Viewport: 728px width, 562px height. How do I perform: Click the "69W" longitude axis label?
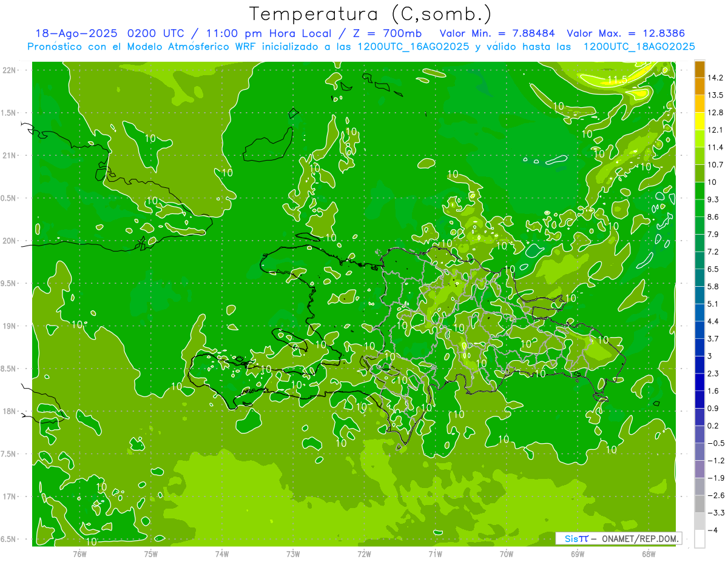[x=577, y=554]
